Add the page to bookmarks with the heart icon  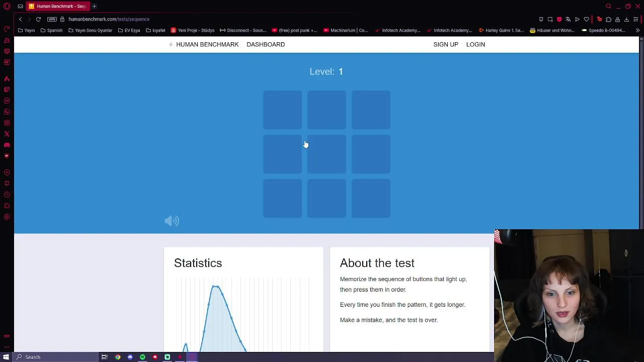click(586, 19)
